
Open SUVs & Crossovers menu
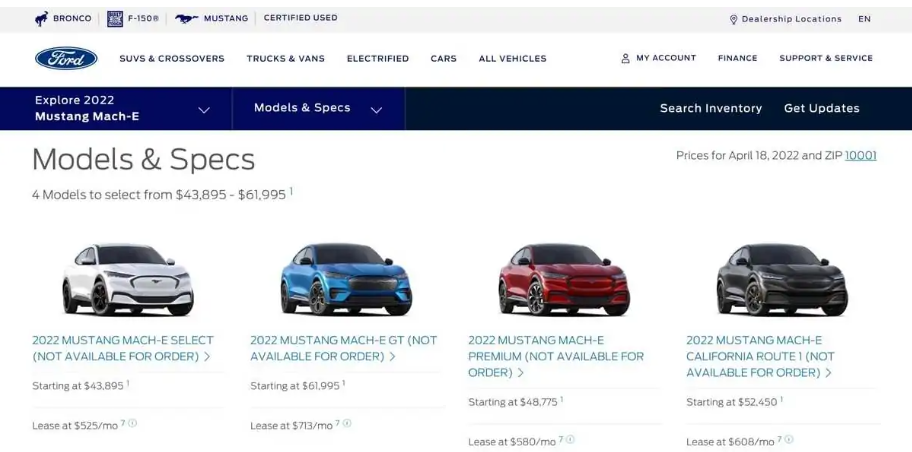tap(172, 59)
